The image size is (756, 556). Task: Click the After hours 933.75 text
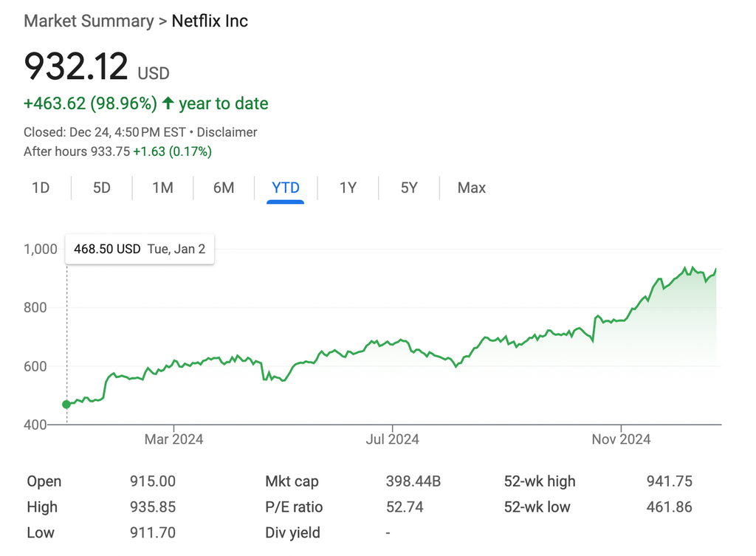77,151
